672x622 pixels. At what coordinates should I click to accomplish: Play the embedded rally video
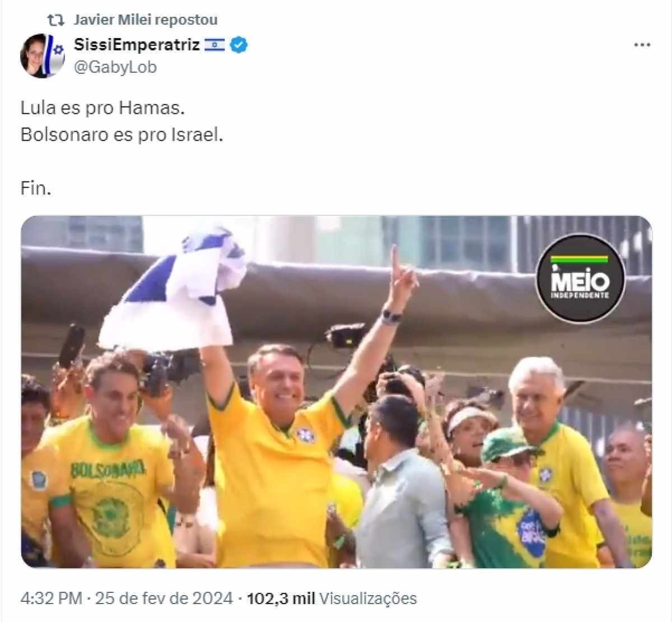click(337, 392)
